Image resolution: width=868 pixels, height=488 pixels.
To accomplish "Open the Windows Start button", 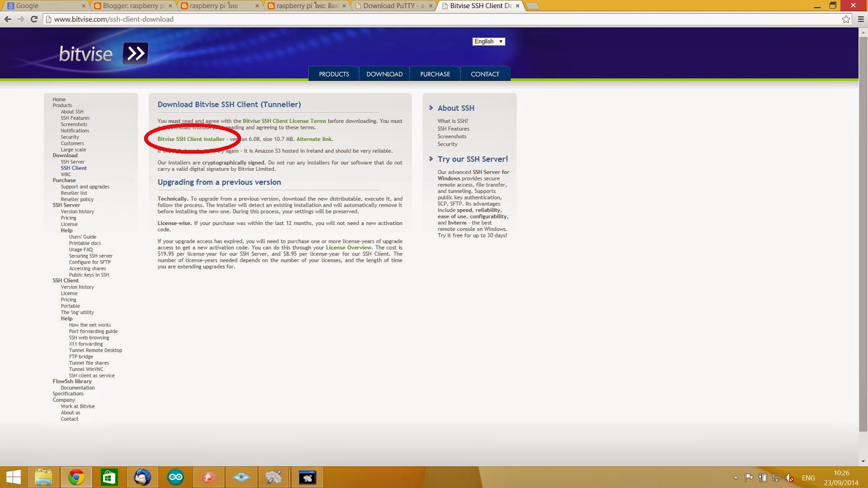I will click(x=13, y=477).
